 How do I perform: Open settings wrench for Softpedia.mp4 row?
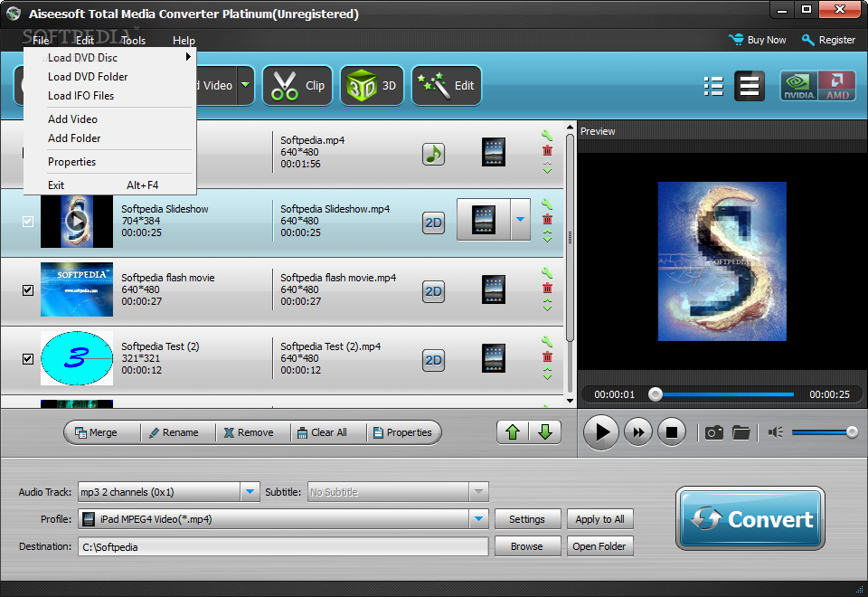point(547,135)
